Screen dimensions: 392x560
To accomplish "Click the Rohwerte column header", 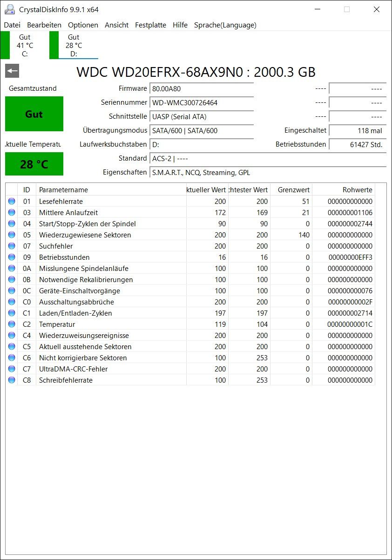I will pos(344,189).
